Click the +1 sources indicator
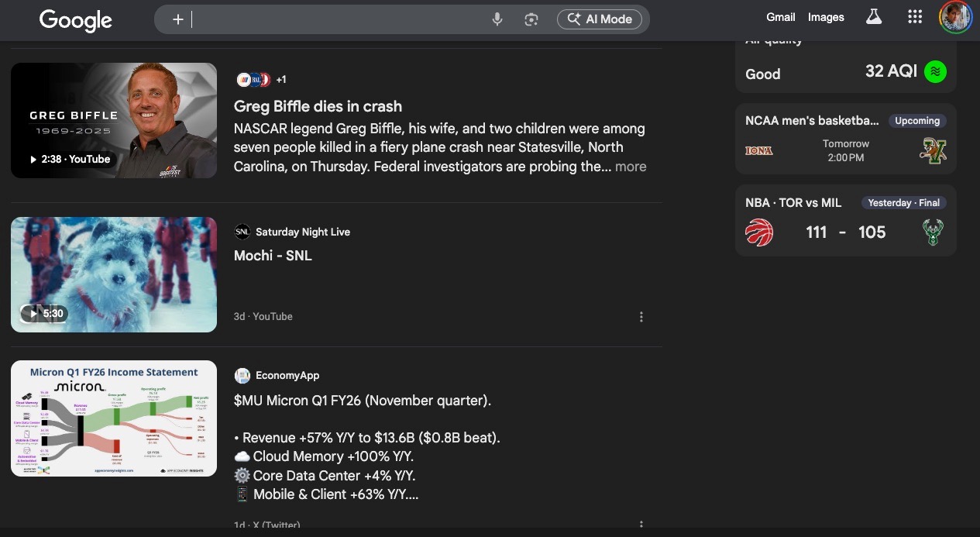 coord(281,79)
